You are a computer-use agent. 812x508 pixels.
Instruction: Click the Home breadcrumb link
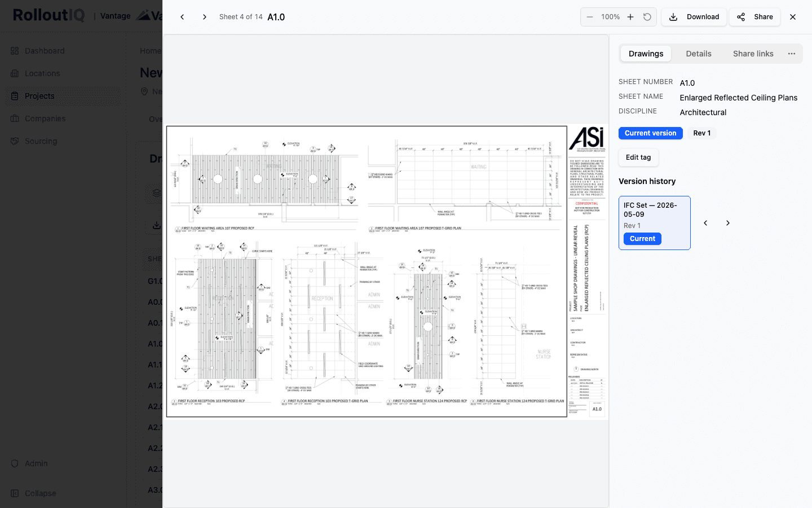(x=151, y=51)
